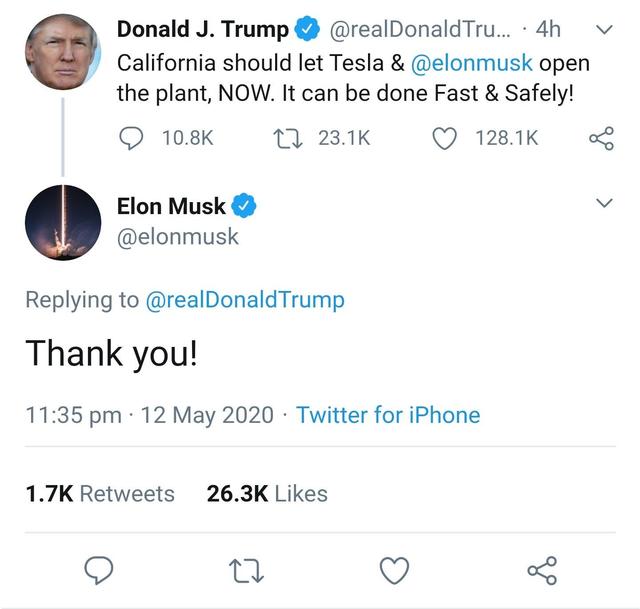Click the Donald J. Trump display name
The width and height of the screenshot is (640, 609).
[203, 30]
